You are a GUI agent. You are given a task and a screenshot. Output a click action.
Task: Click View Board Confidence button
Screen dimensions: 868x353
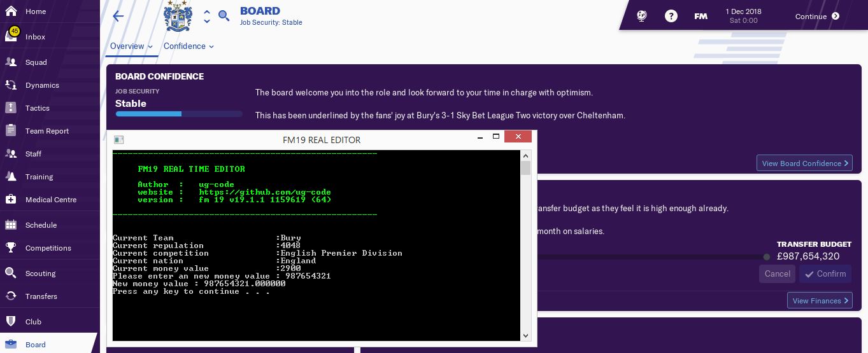(x=804, y=163)
